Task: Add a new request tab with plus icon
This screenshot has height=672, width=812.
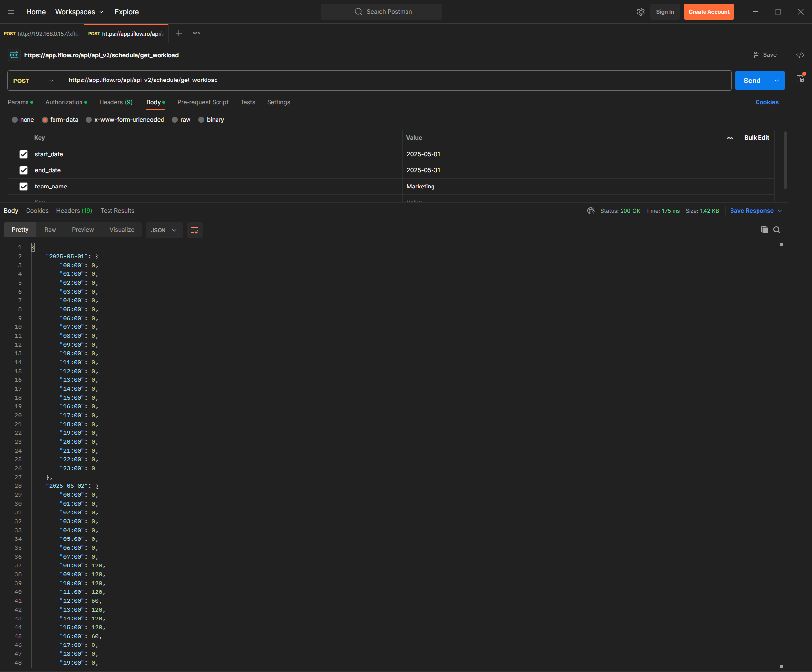Action: tap(179, 33)
